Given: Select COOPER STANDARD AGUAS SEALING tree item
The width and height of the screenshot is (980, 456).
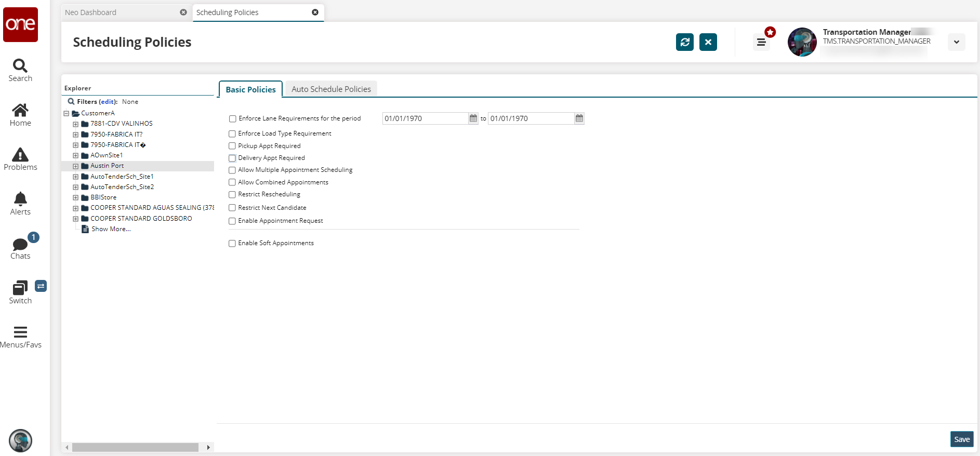Looking at the screenshot, I should (152, 208).
